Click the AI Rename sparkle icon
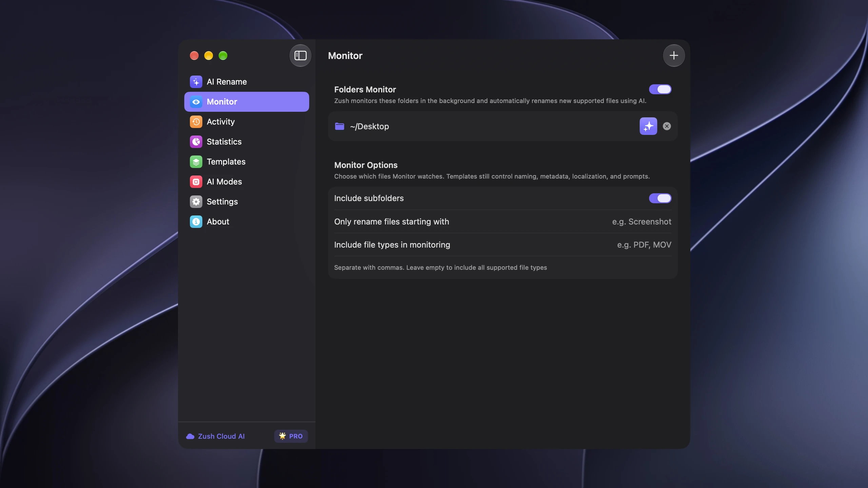The image size is (868, 488). pyautogui.click(x=196, y=82)
